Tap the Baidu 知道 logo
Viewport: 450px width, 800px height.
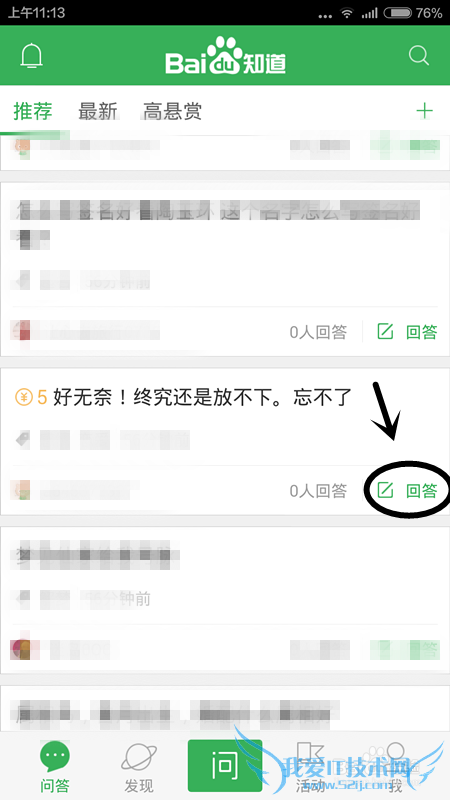(x=225, y=56)
